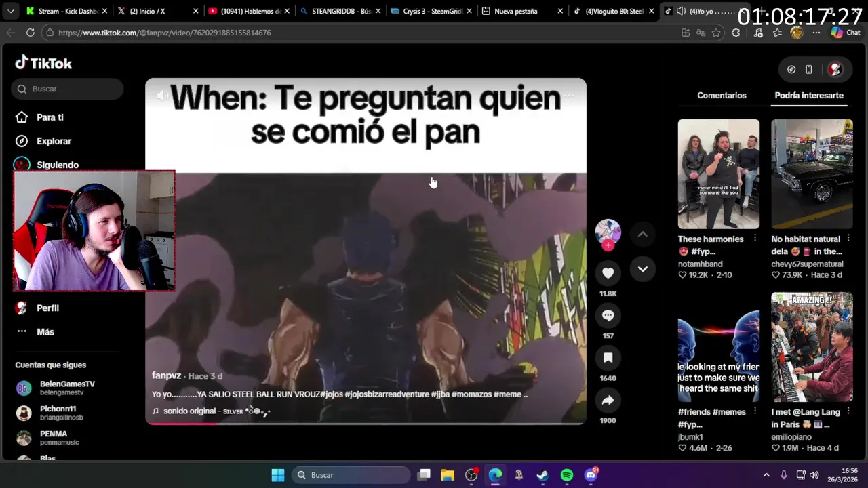The width and height of the screenshot is (868, 488).
Task: Open the jbumk1 friends memes thumbnail
Action: coord(718,347)
